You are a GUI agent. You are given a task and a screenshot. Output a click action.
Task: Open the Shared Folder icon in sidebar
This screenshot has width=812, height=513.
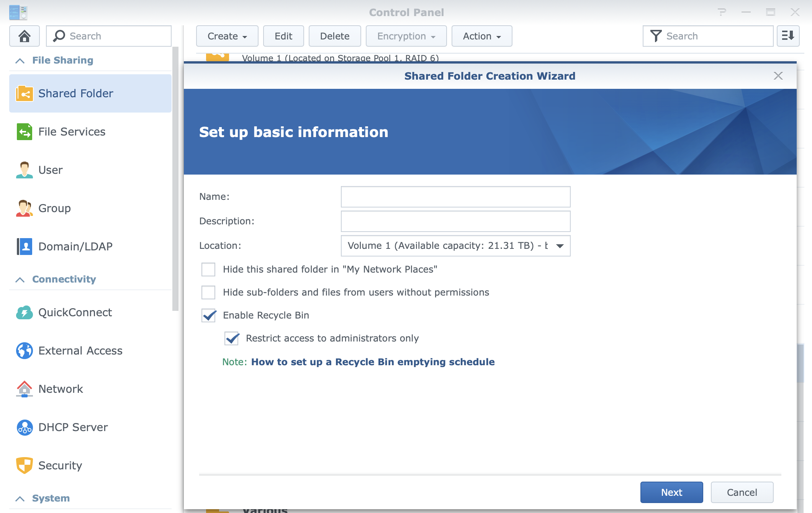point(25,93)
